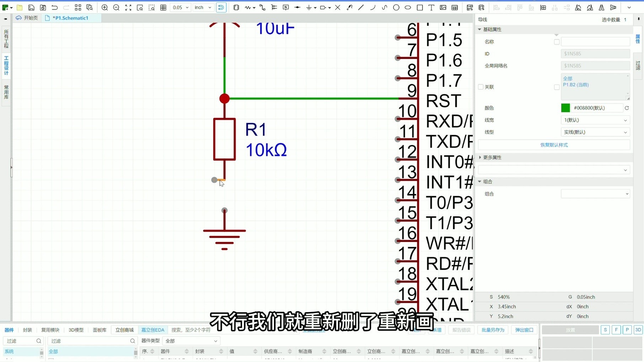Click the Zoom In magnifier icon
This screenshot has height=362, width=644.
[x=104, y=7]
